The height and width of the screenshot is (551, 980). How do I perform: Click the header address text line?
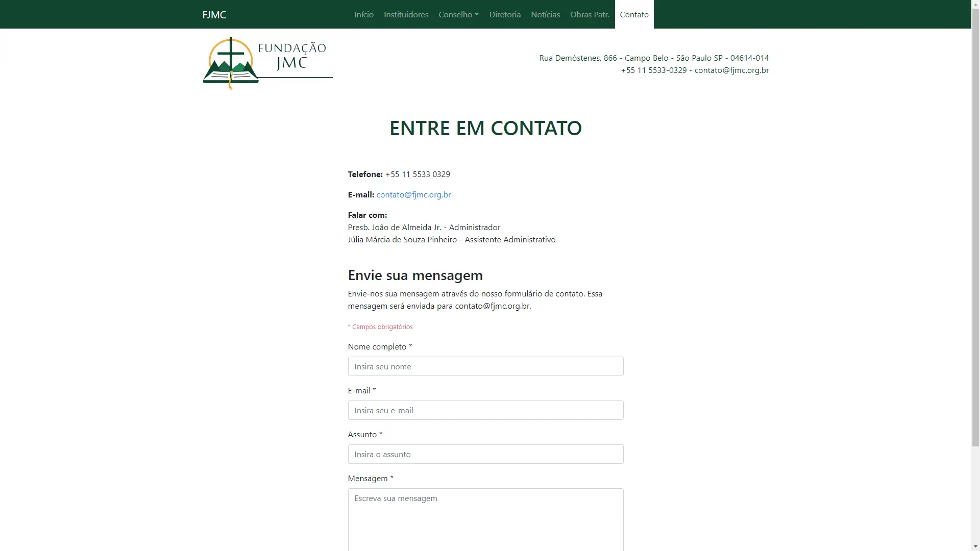point(653,58)
